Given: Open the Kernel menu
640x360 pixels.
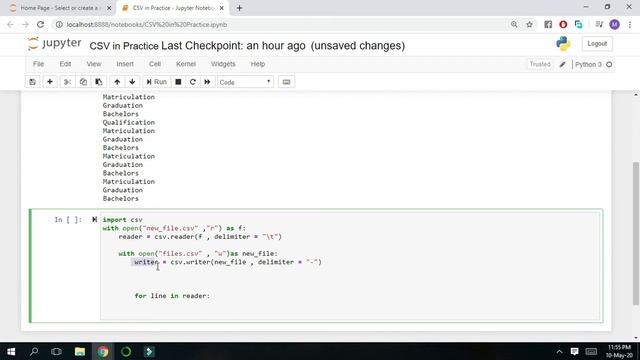Looking at the screenshot, I should tap(186, 64).
